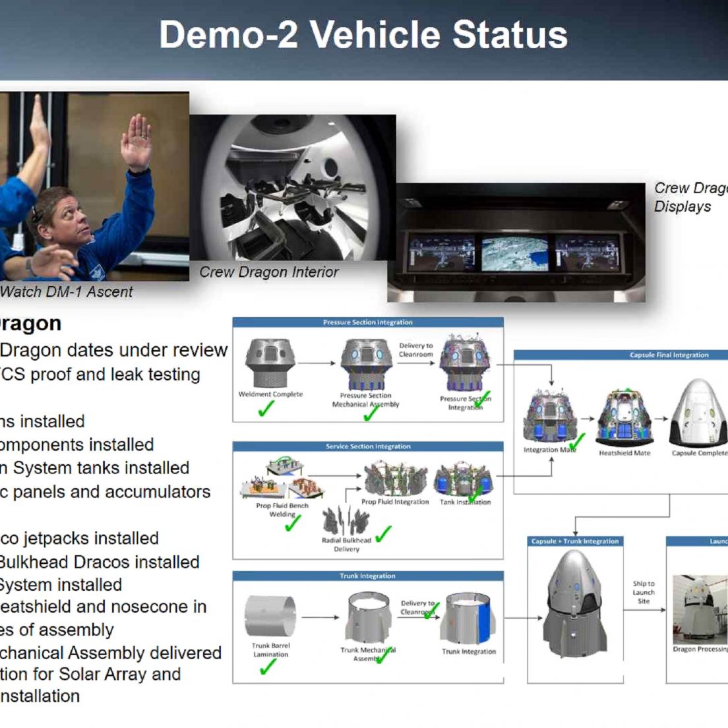Click the Radial Bulkhead Delivery parts image
Image resolution: width=728 pixels, height=728 pixels.
[x=346, y=521]
